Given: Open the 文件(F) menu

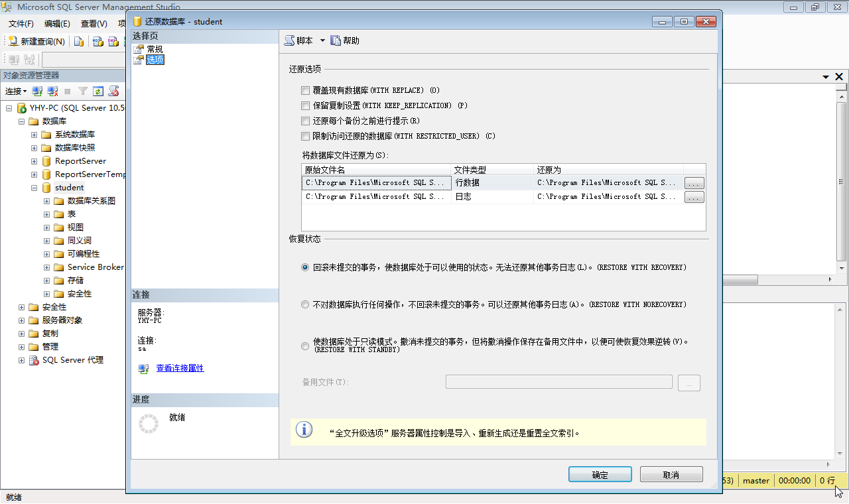Looking at the screenshot, I should coord(21,23).
